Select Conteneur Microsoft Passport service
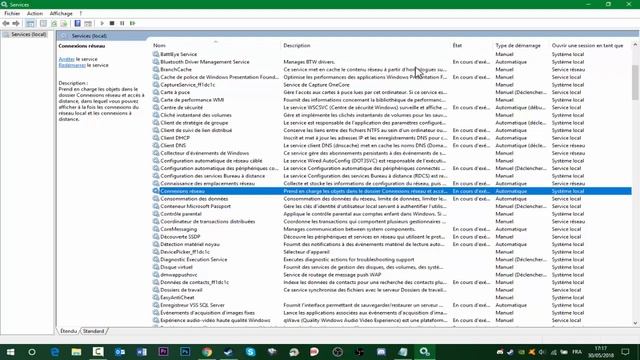640x360 pixels. pyautogui.click(x=392, y=206)
